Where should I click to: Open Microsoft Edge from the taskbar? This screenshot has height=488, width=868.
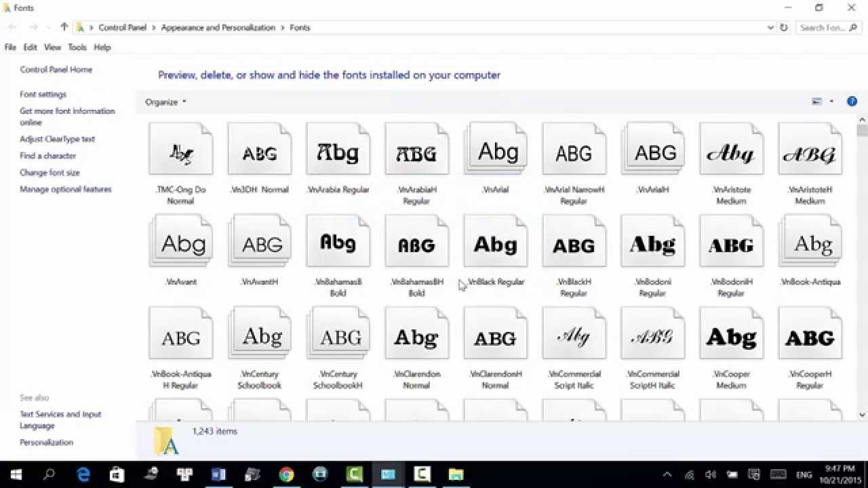[x=83, y=474]
